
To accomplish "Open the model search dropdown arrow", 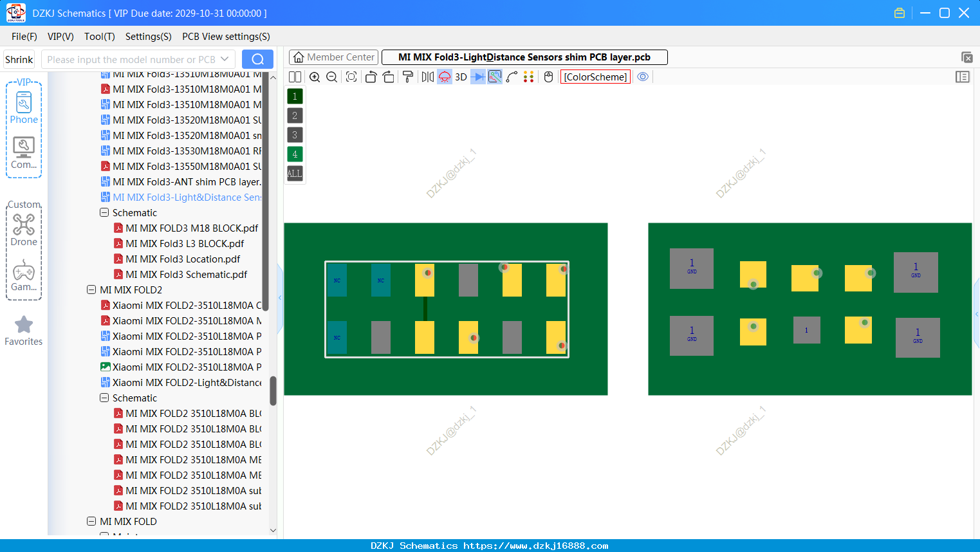I will point(225,59).
